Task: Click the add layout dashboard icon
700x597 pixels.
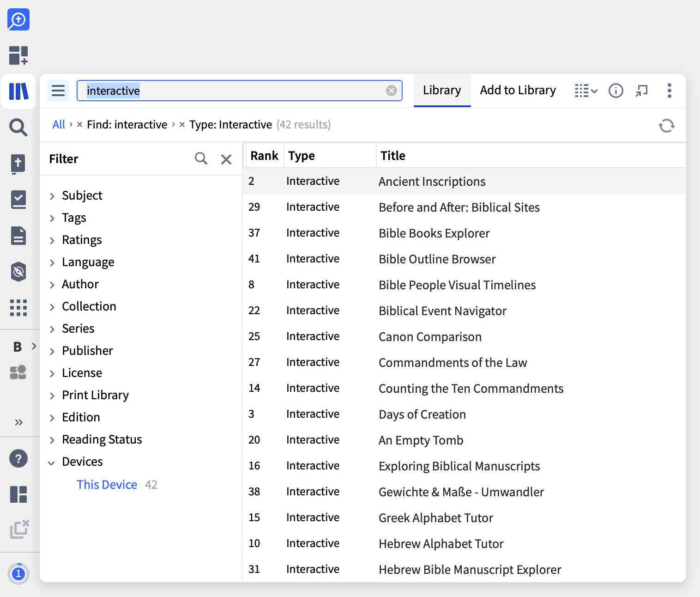Action: tap(18, 55)
